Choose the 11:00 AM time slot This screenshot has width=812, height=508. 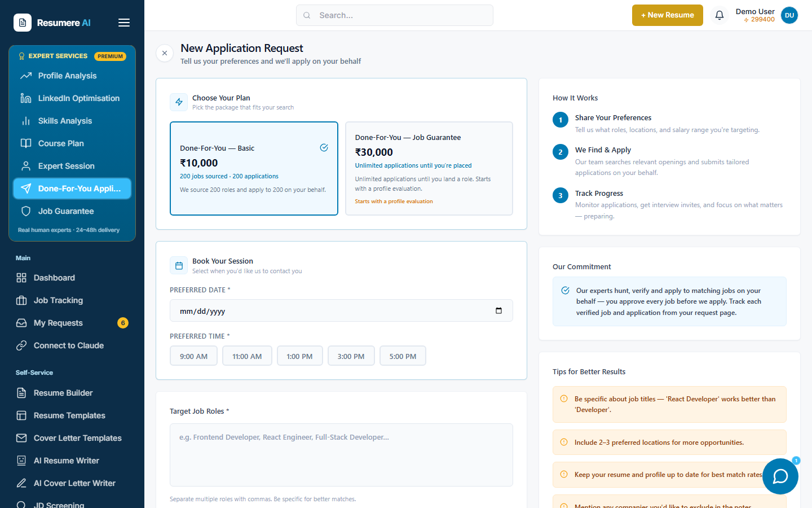247,356
